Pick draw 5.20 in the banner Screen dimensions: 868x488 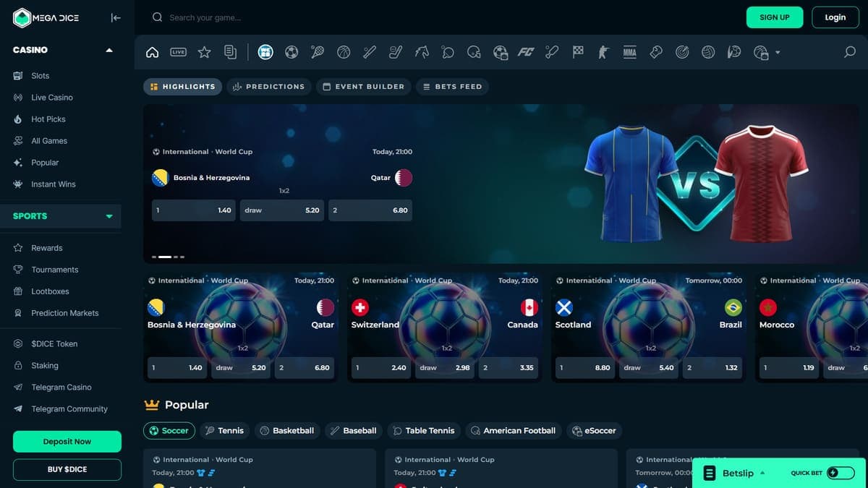coord(281,210)
